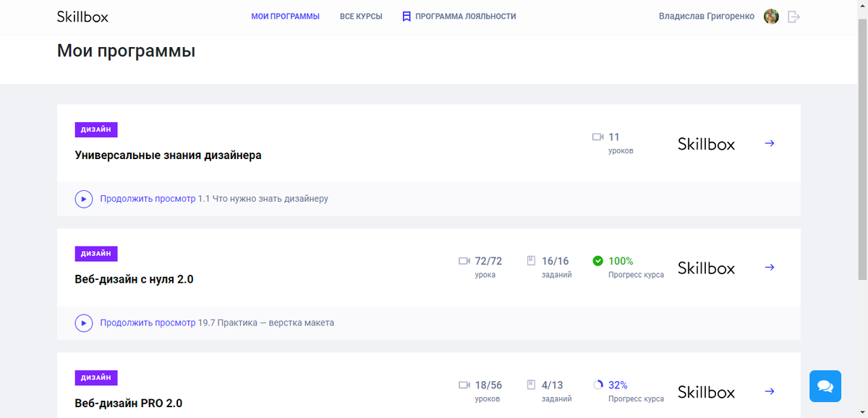Click the 4/13 заданий count
This screenshot has height=418, width=868.
pyautogui.click(x=556, y=391)
